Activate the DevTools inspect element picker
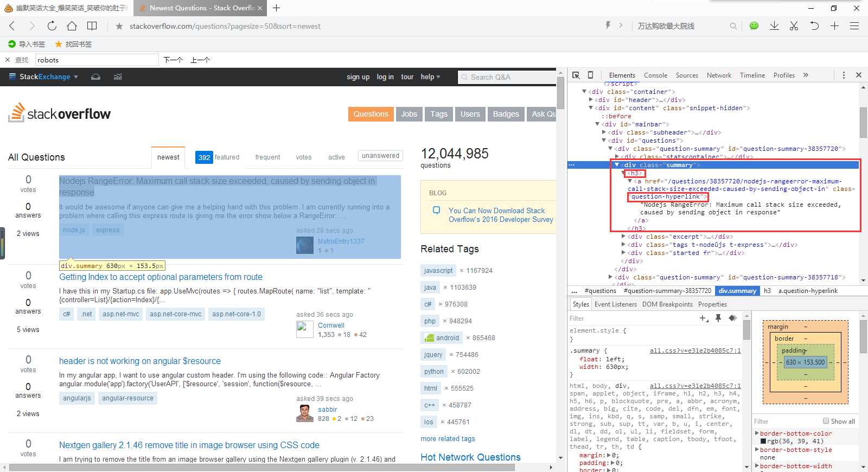The image size is (868, 472). coord(576,75)
